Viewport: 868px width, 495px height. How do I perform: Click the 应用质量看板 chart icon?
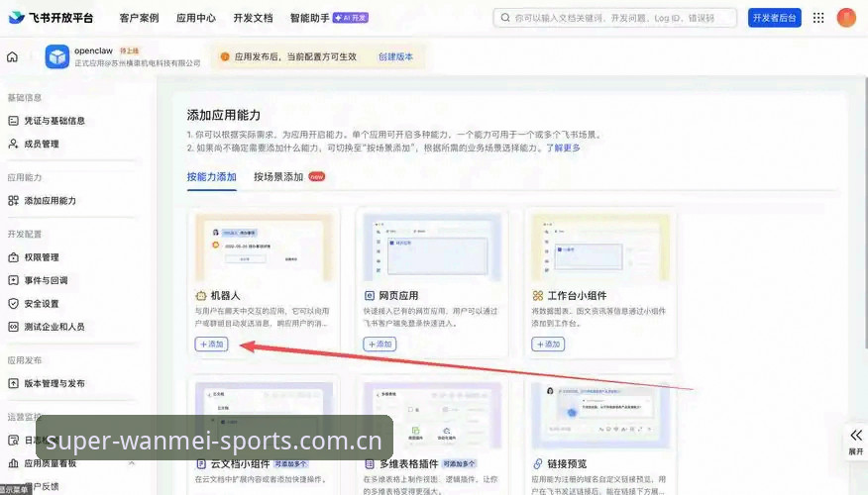point(13,463)
